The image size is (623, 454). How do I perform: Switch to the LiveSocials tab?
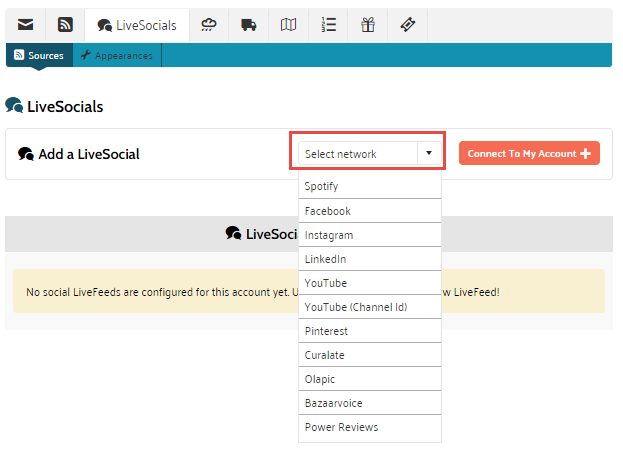[137, 25]
